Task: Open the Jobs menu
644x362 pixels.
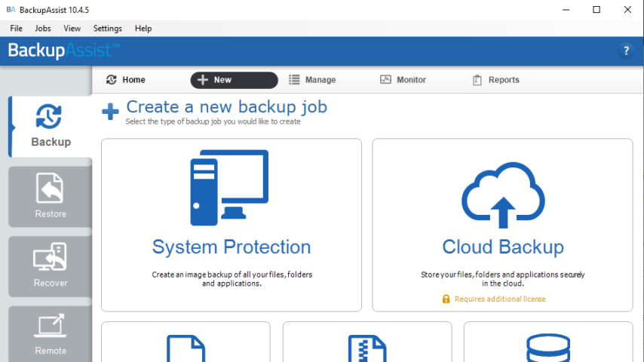Action: coord(43,29)
